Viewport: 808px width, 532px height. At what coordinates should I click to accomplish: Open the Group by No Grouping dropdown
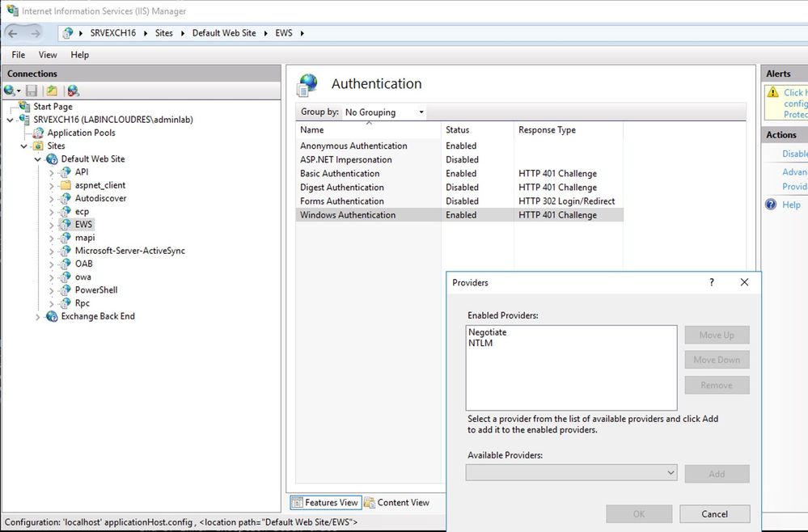click(384, 112)
